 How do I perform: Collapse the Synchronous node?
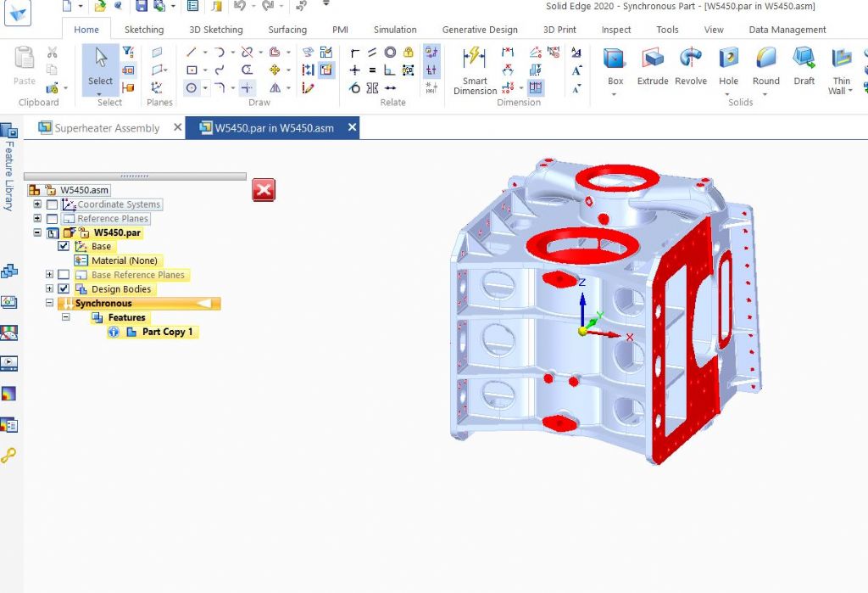pyautogui.click(x=49, y=303)
